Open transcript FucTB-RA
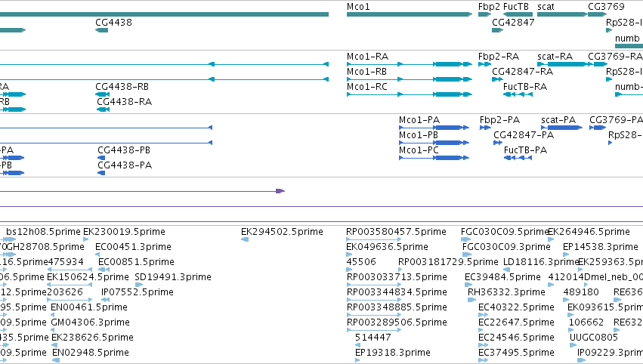The width and height of the screenshot is (643, 364). pyautogui.click(x=518, y=94)
